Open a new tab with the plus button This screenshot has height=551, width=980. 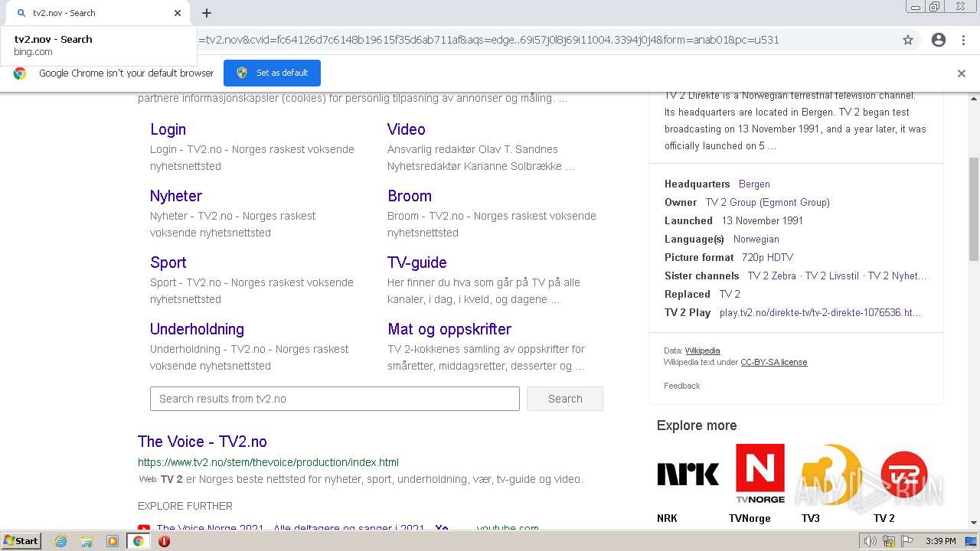(x=207, y=13)
